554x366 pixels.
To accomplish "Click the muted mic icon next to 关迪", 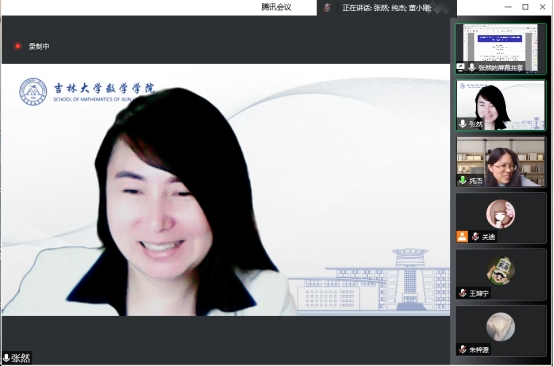I will [x=476, y=236].
